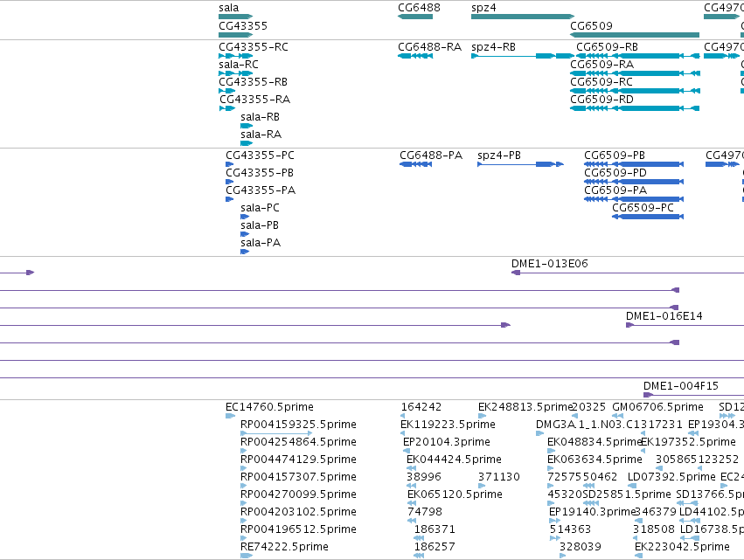The width and height of the screenshot is (744, 560).
Task: Click the DME1-016E14 clone label
Action: (x=664, y=315)
